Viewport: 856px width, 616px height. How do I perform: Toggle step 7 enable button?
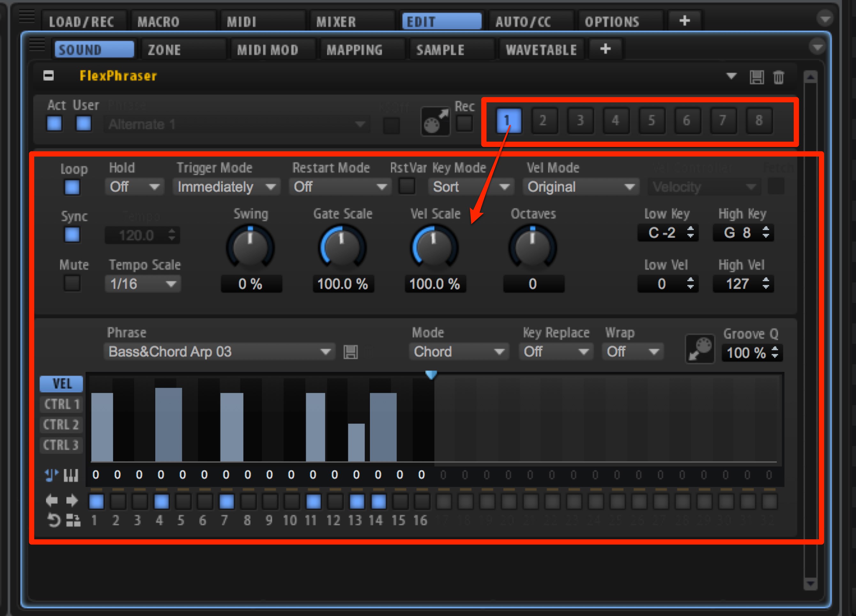click(227, 502)
